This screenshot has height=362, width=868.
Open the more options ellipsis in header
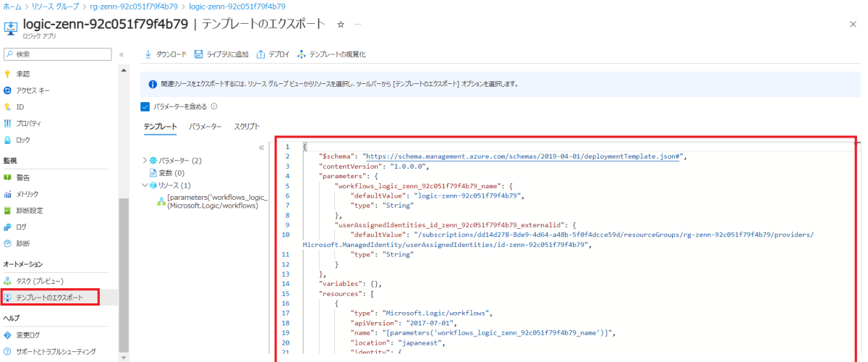coord(357,25)
